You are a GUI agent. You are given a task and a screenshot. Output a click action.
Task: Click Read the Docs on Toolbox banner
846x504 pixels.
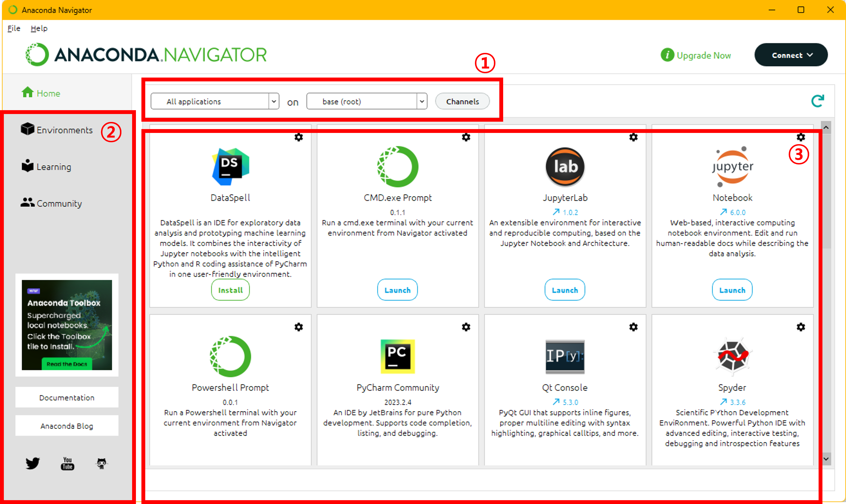67,364
